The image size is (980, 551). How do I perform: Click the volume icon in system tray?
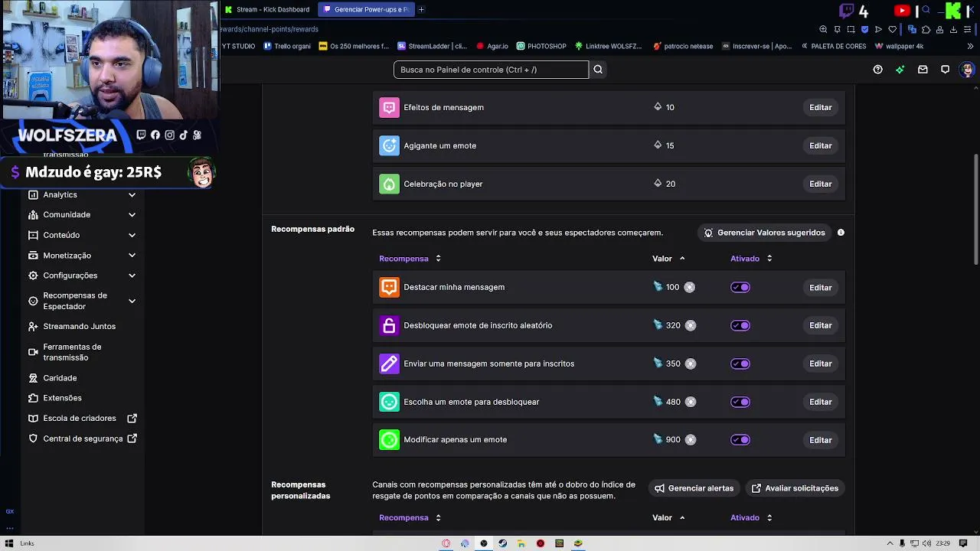[927, 543]
